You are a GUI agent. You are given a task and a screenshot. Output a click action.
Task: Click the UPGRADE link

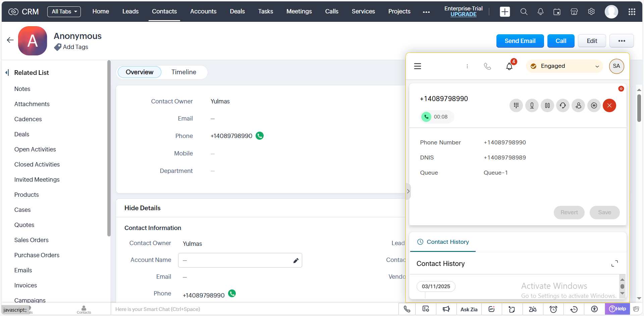463,14
